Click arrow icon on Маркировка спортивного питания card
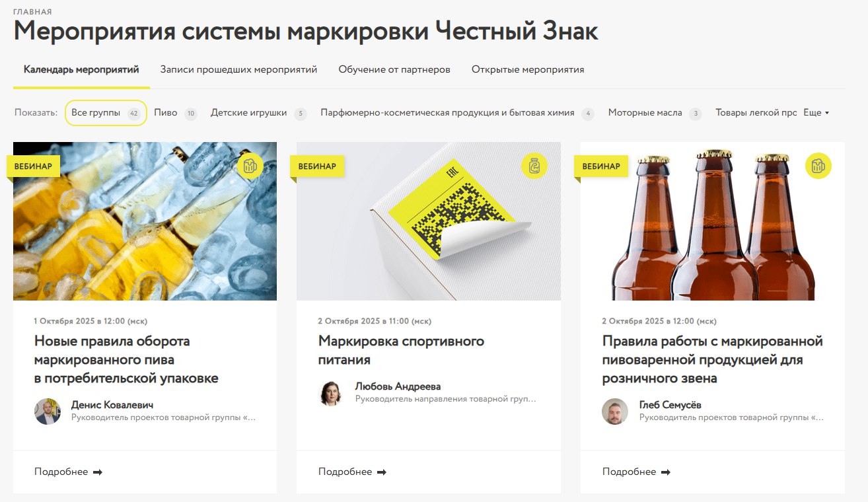This screenshot has height=502, width=868. coord(382,472)
